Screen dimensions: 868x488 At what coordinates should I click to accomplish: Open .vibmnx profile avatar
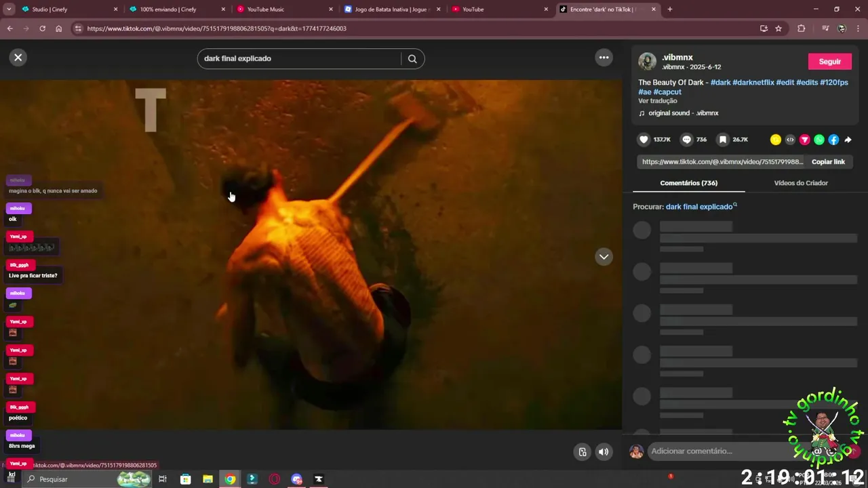click(x=647, y=62)
